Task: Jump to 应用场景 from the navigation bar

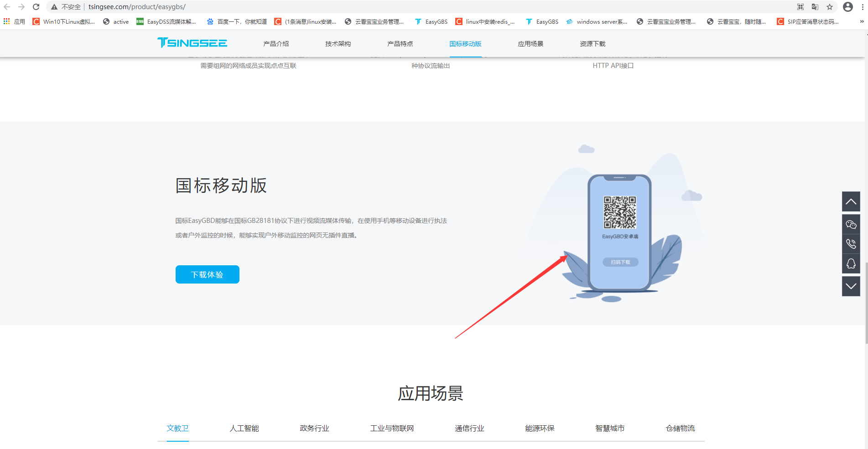Action: (x=530, y=44)
